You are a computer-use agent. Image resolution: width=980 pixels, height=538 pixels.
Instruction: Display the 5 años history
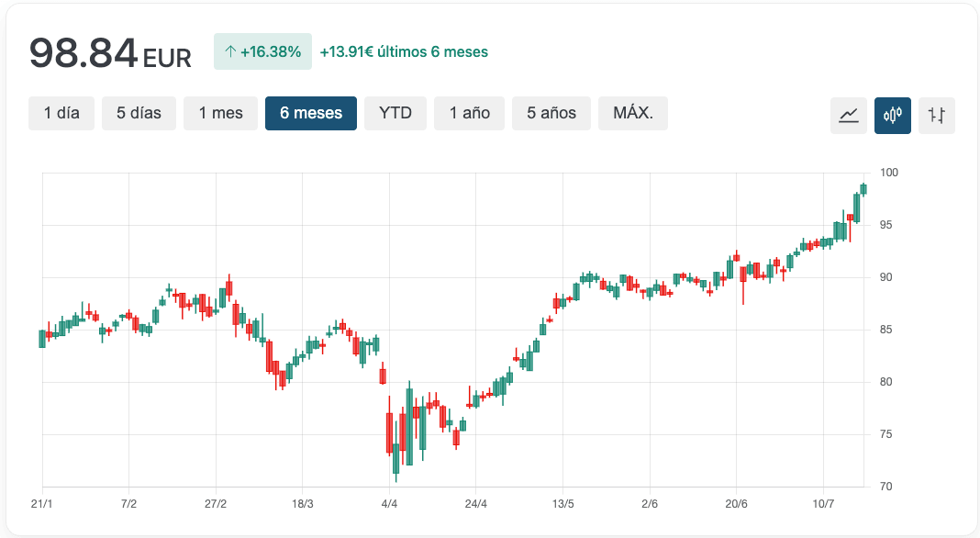pyautogui.click(x=551, y=113)
